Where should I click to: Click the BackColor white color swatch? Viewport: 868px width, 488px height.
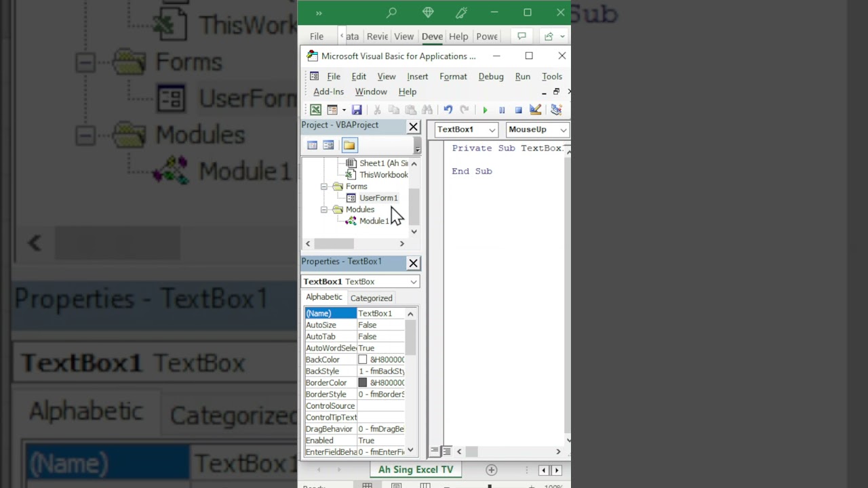pos(363,360)
